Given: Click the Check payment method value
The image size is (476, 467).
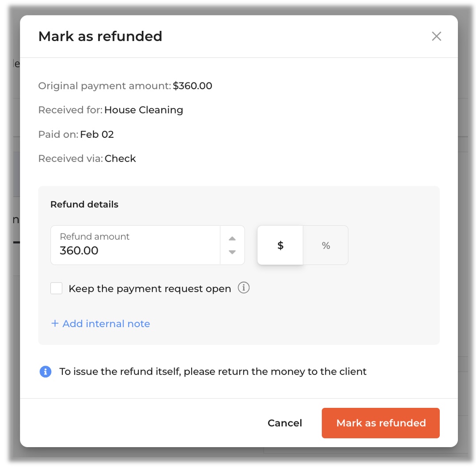Looking at the screenshot, I should coord(120,158).
